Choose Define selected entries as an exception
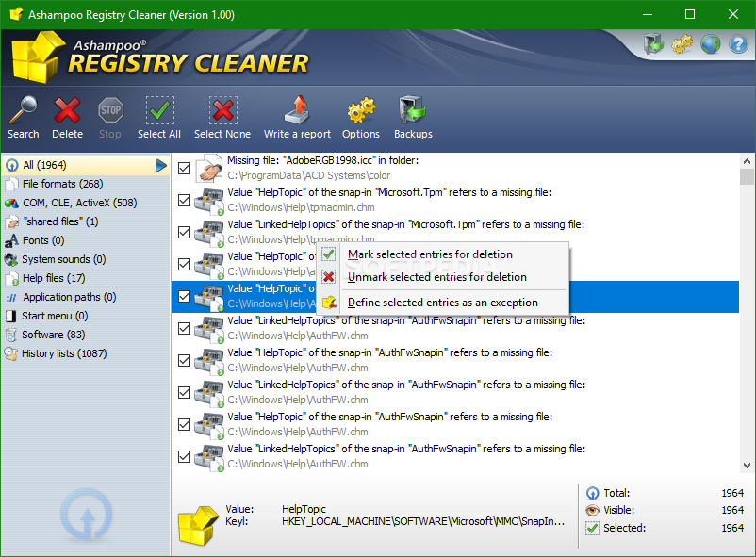This screenshot has width=756, height=557. (x=443, y=303)
